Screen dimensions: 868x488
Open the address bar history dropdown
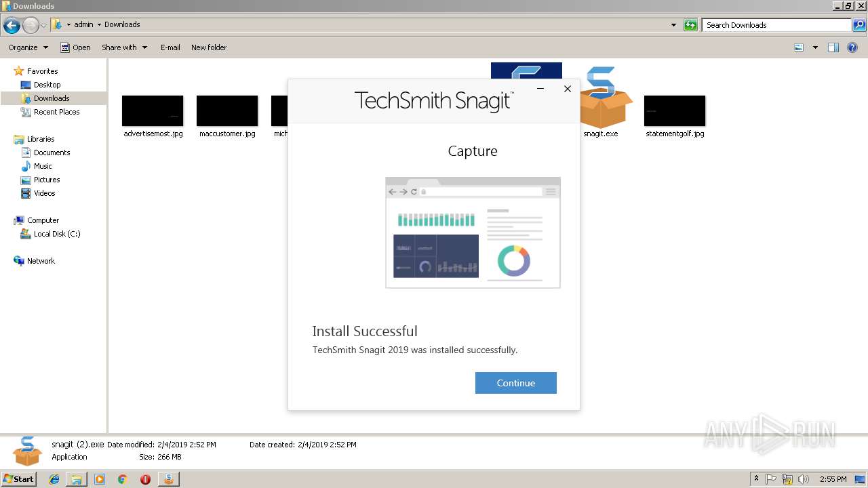[x=673, y=25]
